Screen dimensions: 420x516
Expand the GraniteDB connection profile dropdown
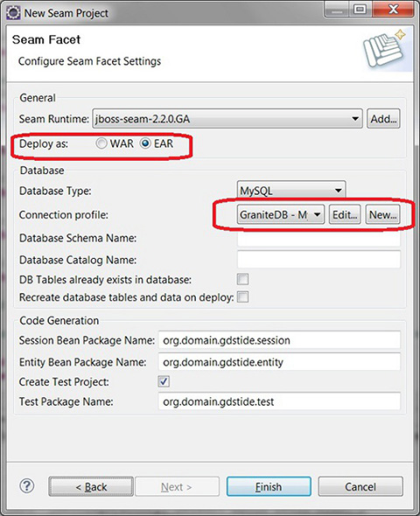coord(281,214)
